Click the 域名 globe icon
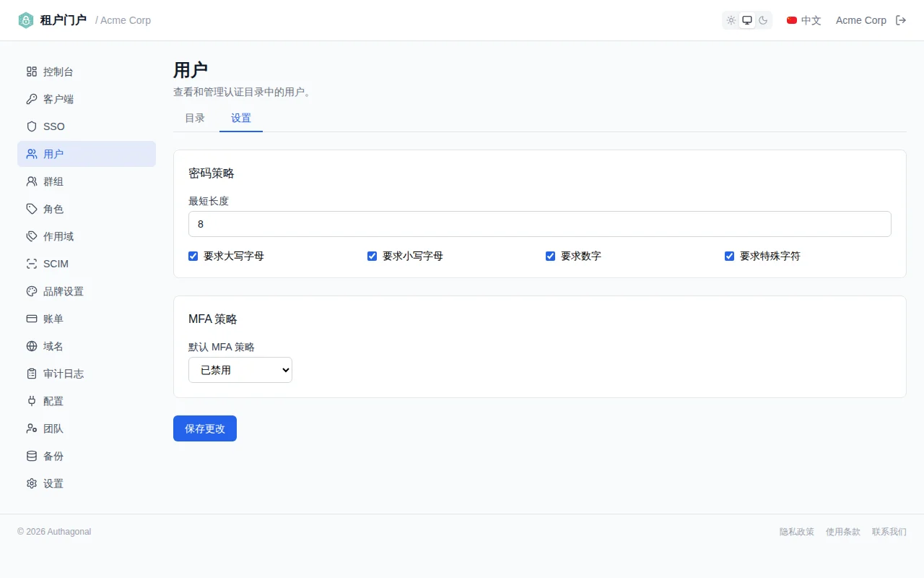 [x=32, y=346]
